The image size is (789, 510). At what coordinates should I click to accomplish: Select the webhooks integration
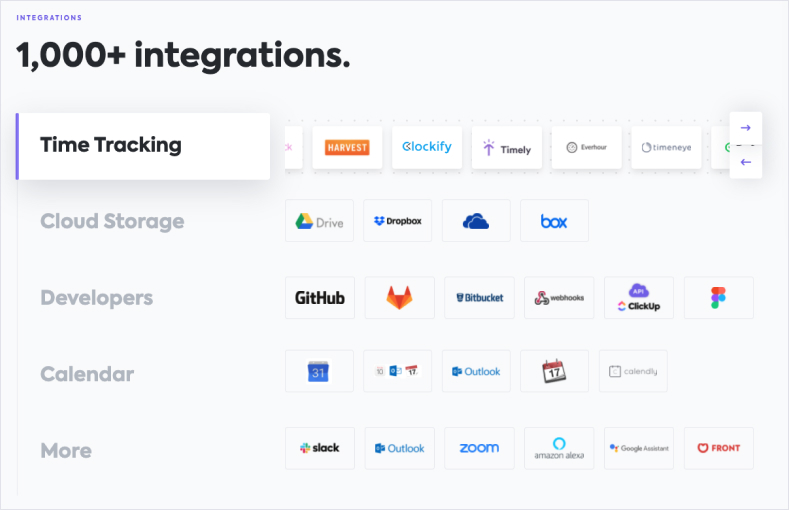[x=559, y=298]
